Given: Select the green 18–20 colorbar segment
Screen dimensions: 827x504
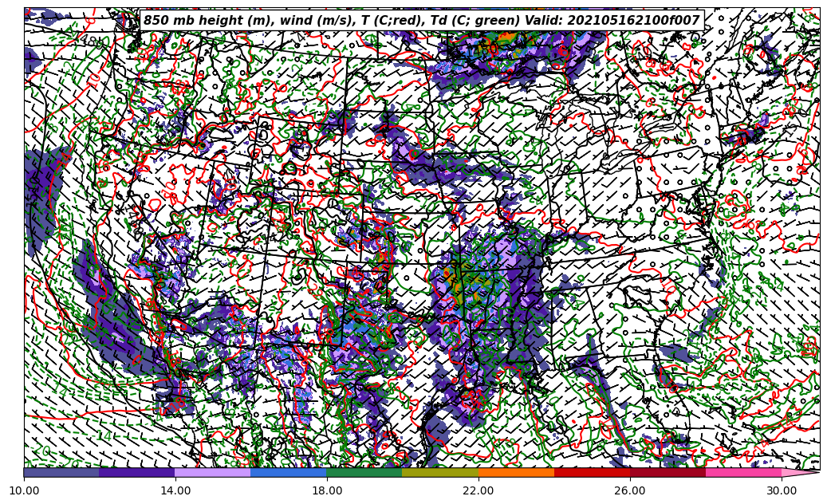Looking at the screenshot, I should pos(364,472).
